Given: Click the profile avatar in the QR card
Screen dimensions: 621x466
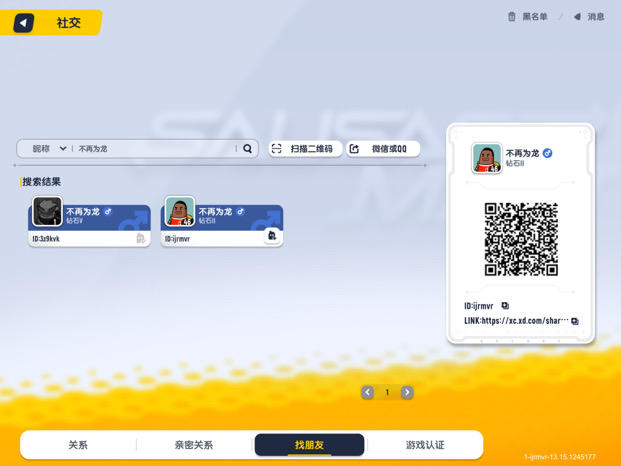Looking at the screenshot, I should [x=487, y=158].
